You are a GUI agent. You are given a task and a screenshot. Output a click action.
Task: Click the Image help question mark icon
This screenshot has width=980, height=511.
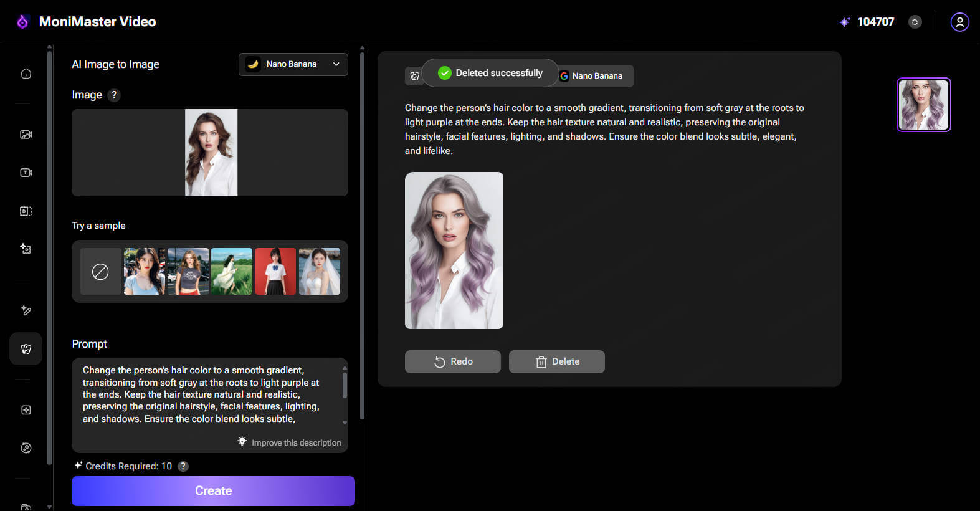114,95
